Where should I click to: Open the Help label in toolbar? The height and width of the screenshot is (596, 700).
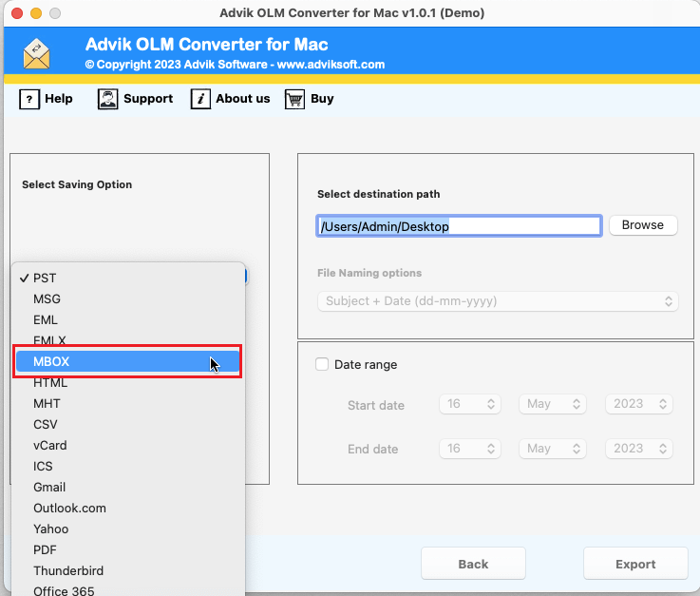[x=59, y=98]
